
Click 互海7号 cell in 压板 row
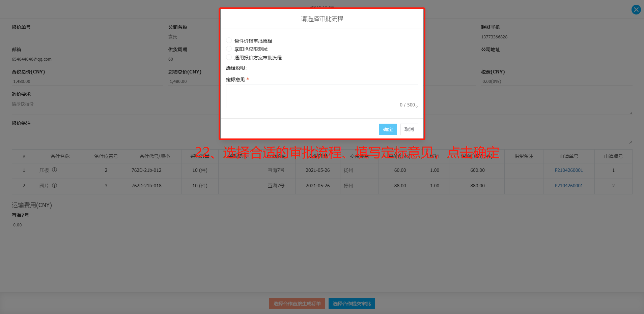click(276, 170)
